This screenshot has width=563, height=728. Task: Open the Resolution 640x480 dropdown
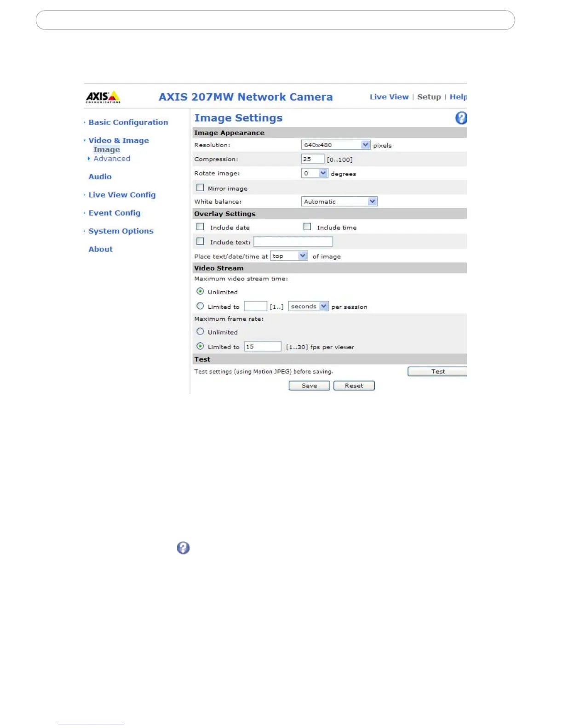[336, 145]
